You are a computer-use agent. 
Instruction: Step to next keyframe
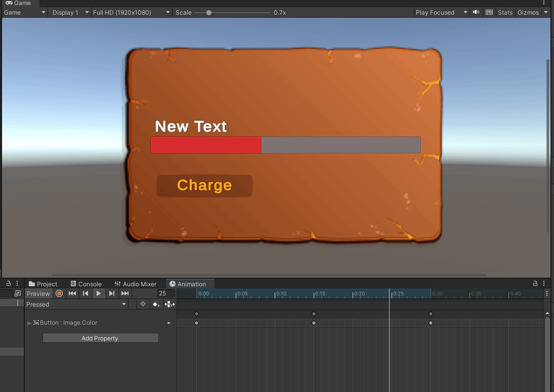(x=112, y=293)
